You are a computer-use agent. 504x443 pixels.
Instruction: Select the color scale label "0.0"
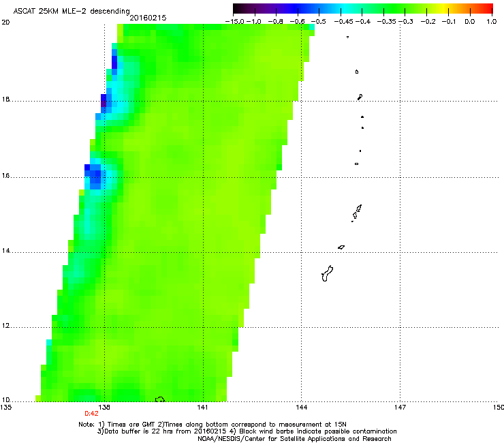tap(470, 22)
